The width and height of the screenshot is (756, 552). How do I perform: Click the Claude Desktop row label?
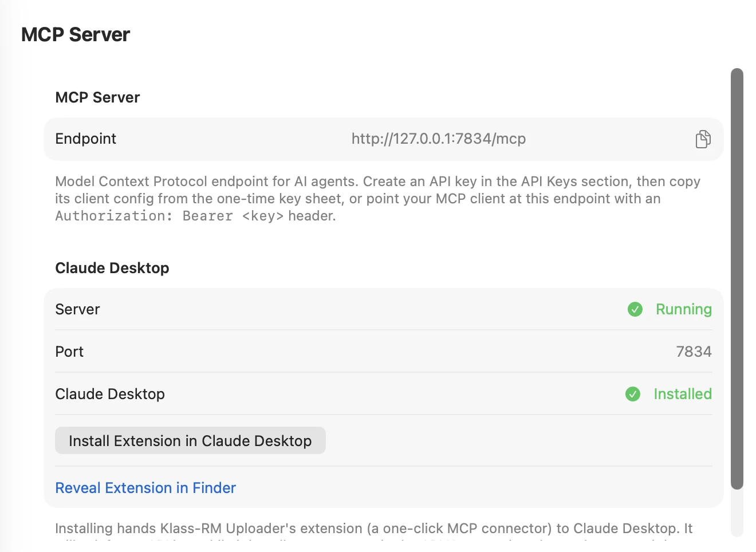coord(110,394)
